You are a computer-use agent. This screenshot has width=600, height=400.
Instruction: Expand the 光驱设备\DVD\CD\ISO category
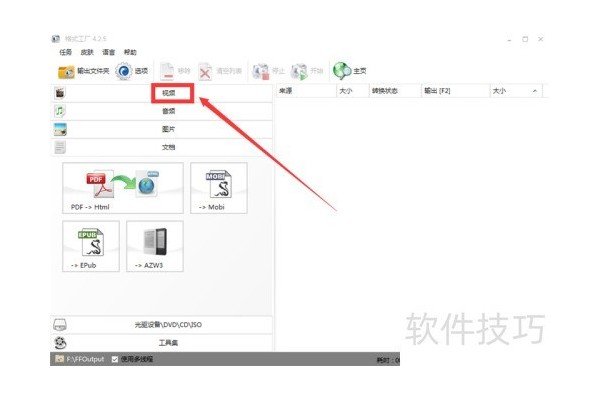[161, 325]
